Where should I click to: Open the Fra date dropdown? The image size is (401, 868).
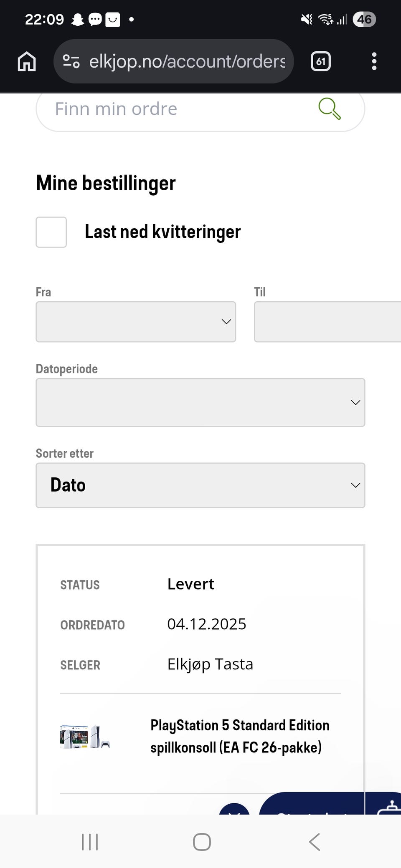click(x=136, y=322)
